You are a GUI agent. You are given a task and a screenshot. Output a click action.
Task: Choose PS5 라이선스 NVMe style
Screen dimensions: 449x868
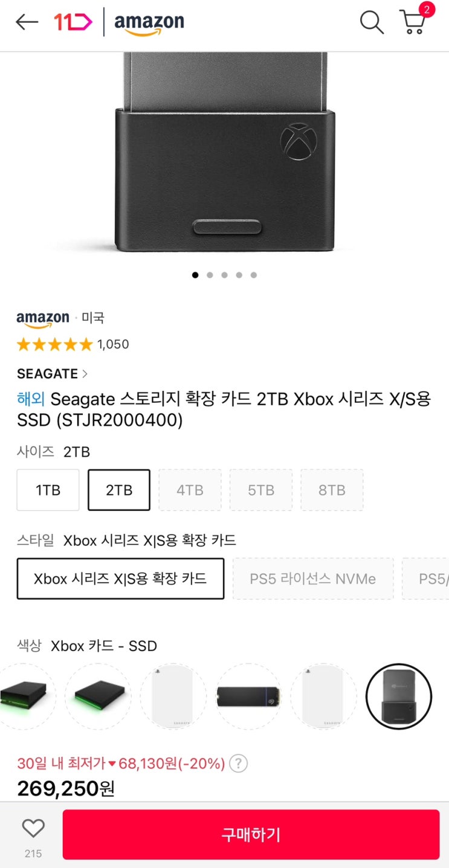point(312,579)
